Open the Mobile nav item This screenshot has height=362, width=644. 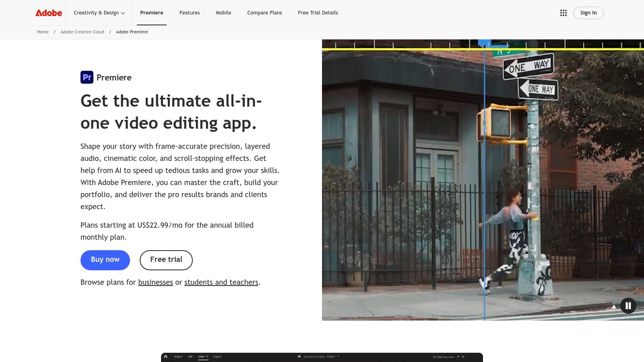pos(223,13)
